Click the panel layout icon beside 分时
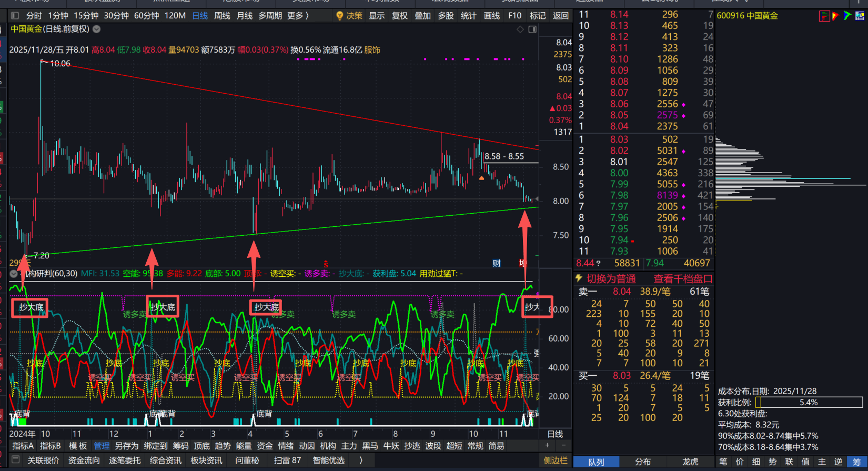The height and width of the screenshot is (471, 868). point(15,16)
